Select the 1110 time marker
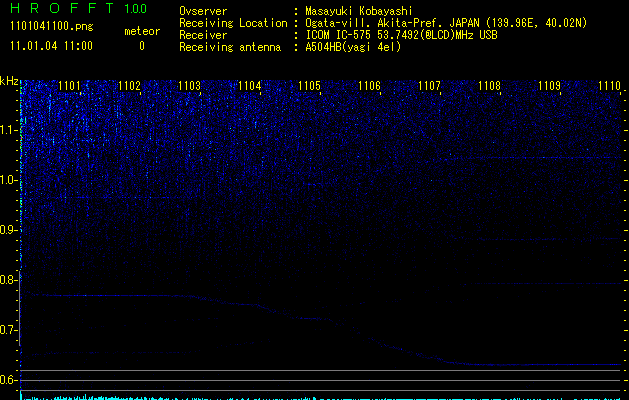The width and height of the screenshot is (629, 400). click(x=609, y=87)
